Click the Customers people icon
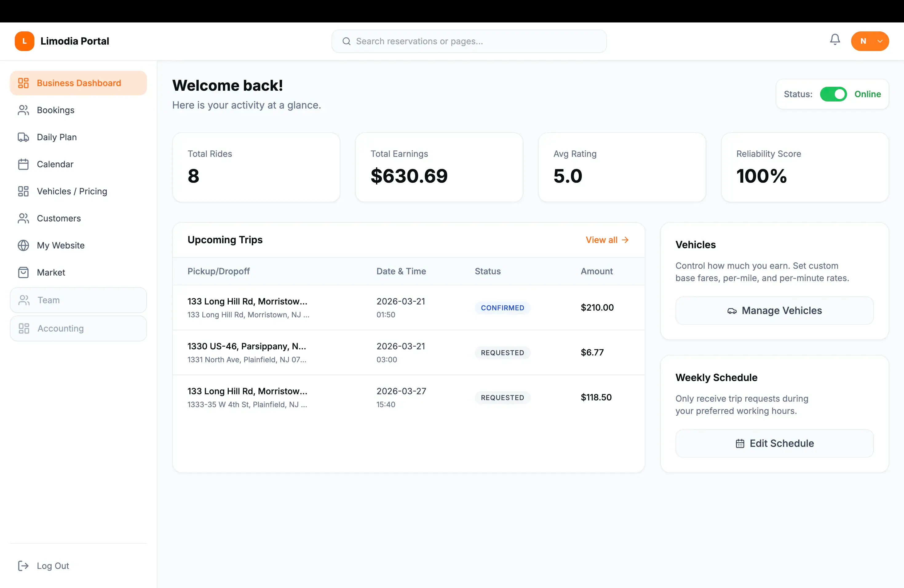Screen dimensions: 904x588 click(23, 218)
